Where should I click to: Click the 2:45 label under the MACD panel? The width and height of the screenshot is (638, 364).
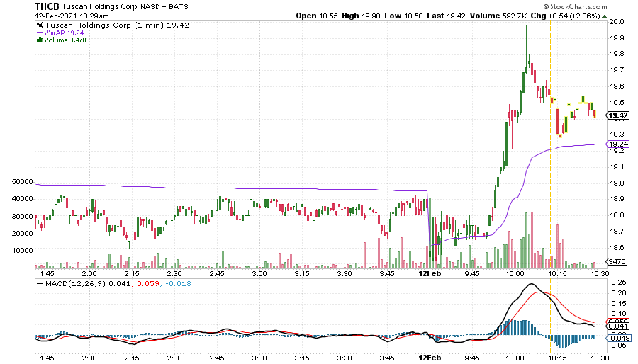216,358
